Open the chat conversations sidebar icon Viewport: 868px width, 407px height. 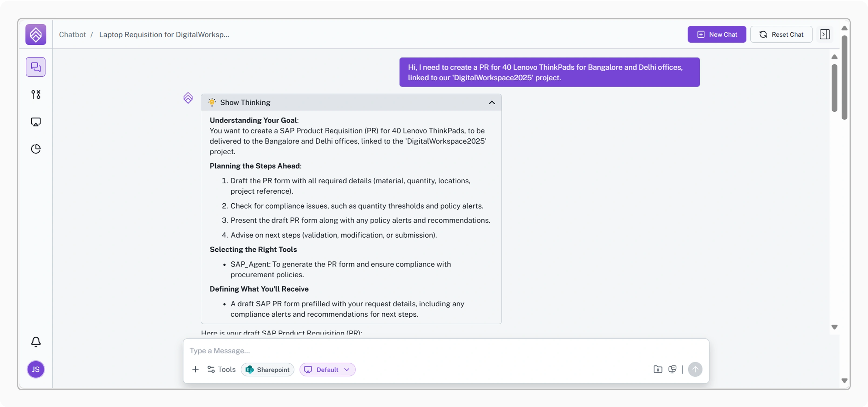coord(36,67)
